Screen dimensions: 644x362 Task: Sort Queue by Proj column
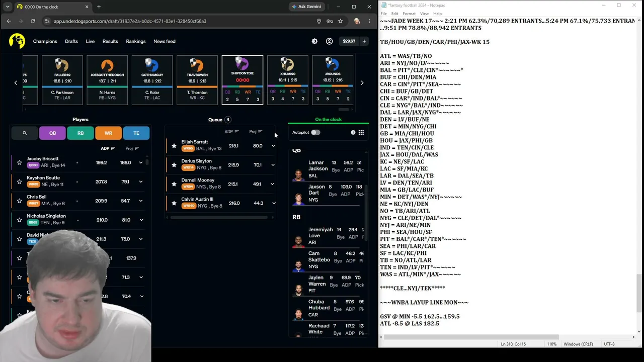[256, 132]
